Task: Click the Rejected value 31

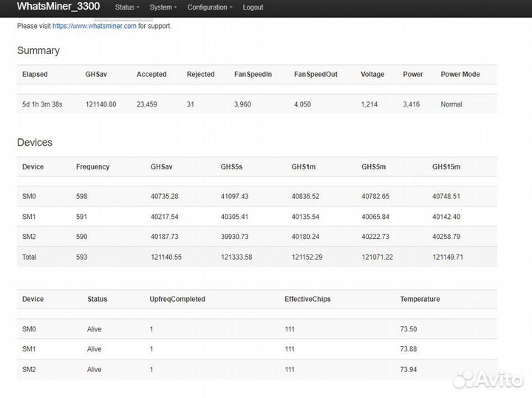Action: [x=191, y=104]
